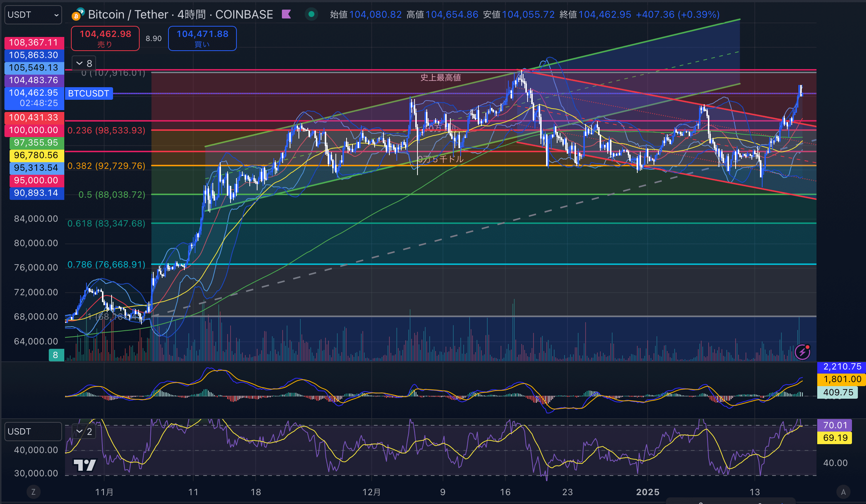Click the 40,000.00 value in lower pane
The width and height of the screenshot is (866, 504).
tap(36, 450)
